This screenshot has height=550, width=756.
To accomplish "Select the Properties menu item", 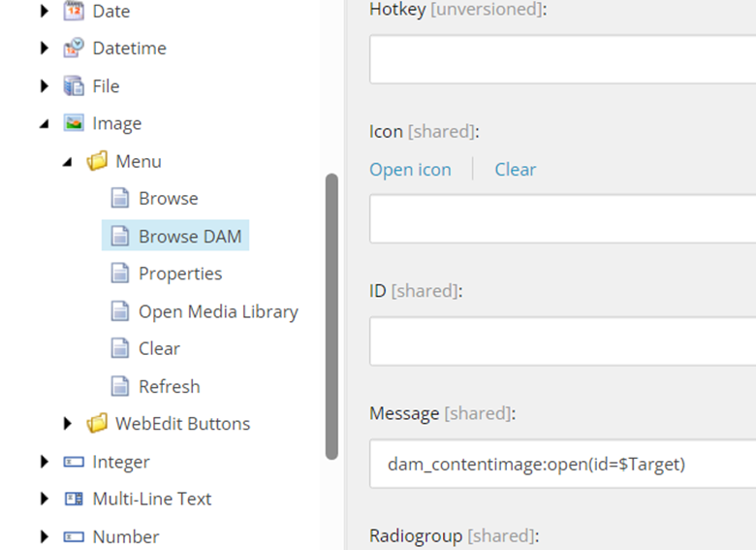I will pos(180,274).
